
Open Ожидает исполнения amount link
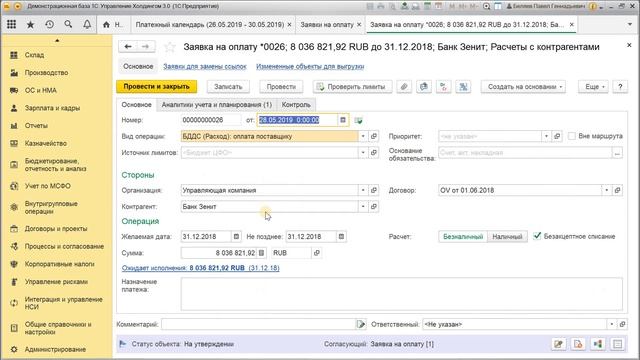click(200, 268)
